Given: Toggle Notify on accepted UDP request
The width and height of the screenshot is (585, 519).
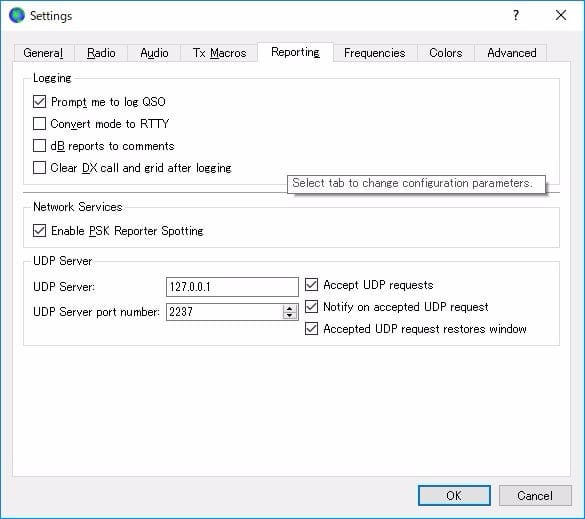Looking at the screenshot, I should [x=312, y=307].
